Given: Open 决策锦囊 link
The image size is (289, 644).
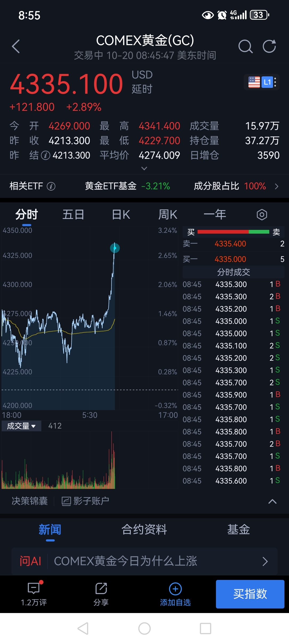Looking at the screenshot, I should (30, 501).
